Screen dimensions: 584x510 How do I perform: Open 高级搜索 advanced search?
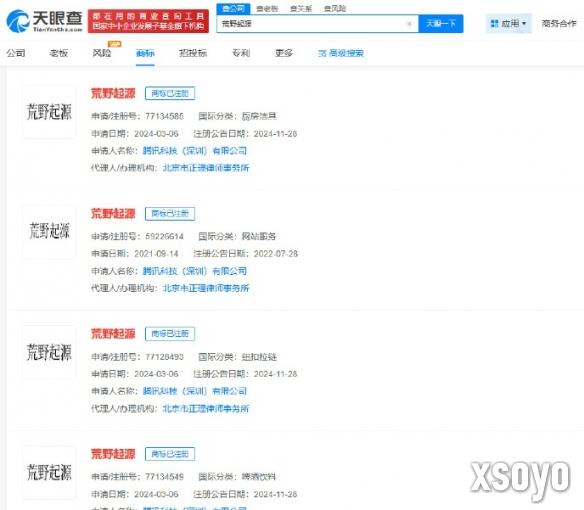[x=341, y=53]
